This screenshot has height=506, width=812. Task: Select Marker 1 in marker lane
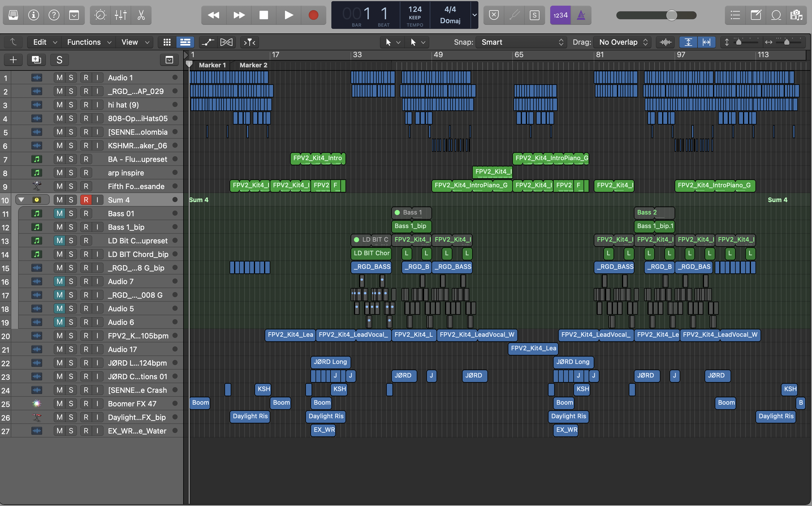212,65
